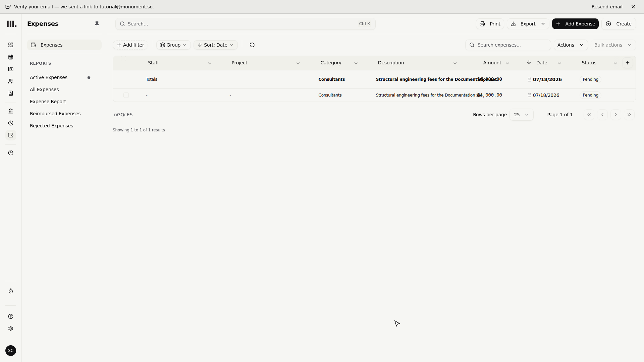The width and height of the screenshot is (644, 362).
Task: Open Active Expenses report
Action: tap(49, 77)
